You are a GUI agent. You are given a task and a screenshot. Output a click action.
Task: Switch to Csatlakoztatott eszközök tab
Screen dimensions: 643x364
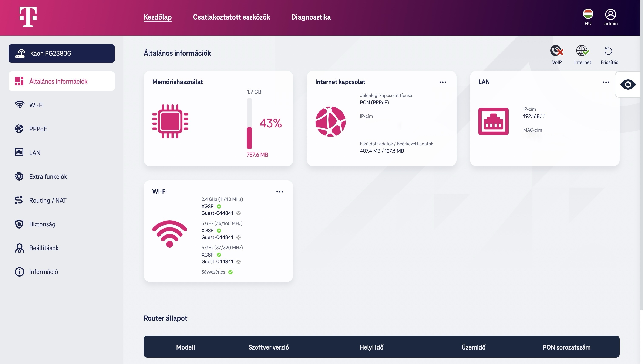[x=231, y=17]
